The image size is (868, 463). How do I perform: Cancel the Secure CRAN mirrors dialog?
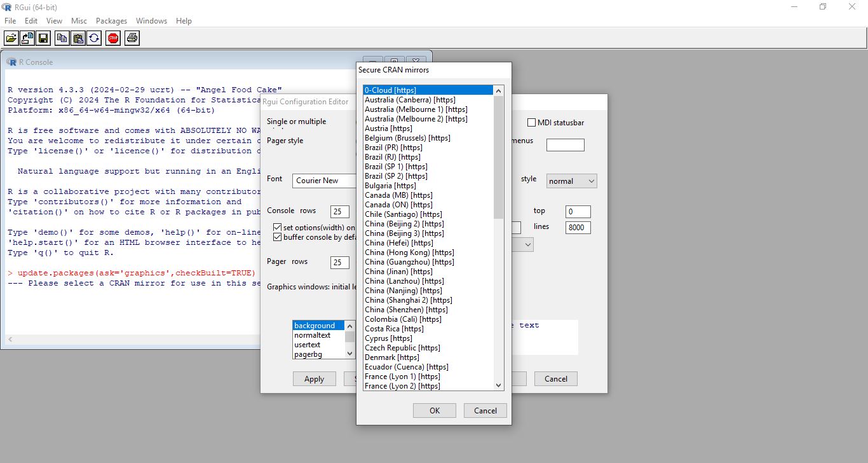point(485,410)
